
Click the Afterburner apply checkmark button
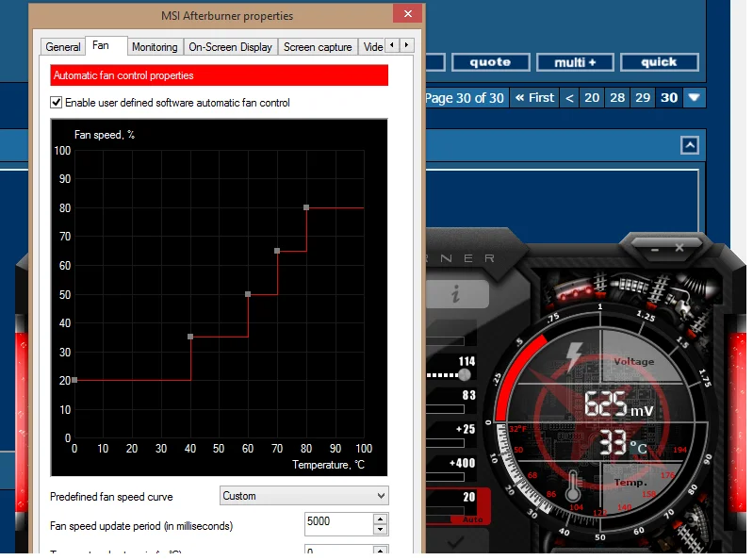coord(455,543)
